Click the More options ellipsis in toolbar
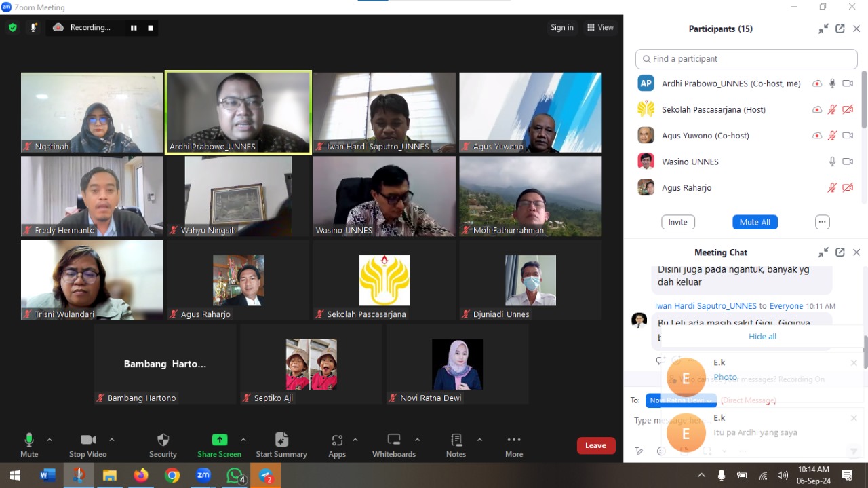 point(514,440)
